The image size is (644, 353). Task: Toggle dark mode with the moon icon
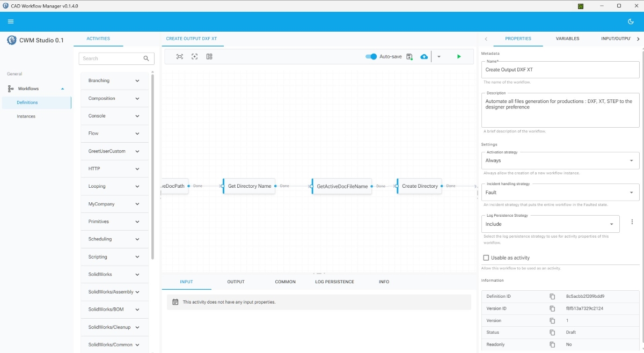click(x=631, y=21)
